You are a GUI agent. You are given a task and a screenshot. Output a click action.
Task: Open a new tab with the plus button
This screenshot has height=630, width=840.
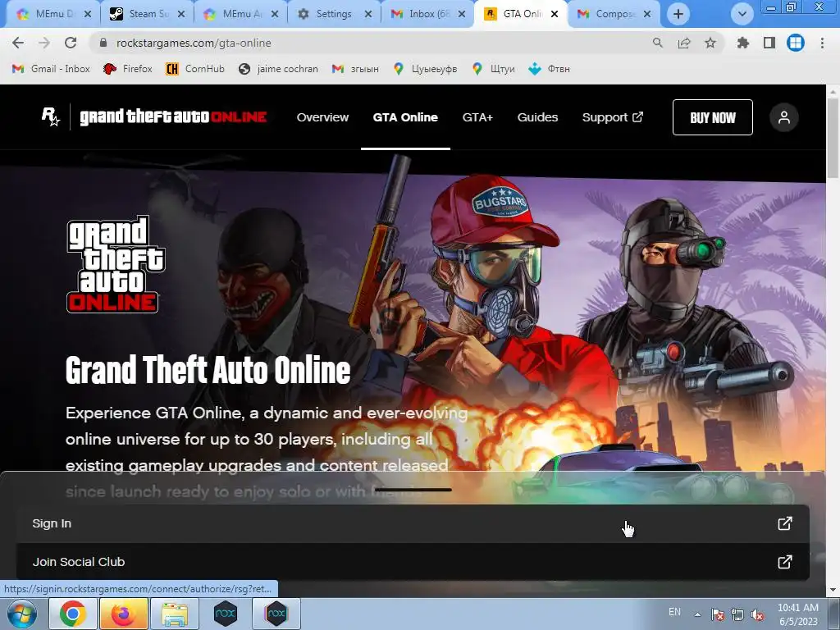[678, 14]
